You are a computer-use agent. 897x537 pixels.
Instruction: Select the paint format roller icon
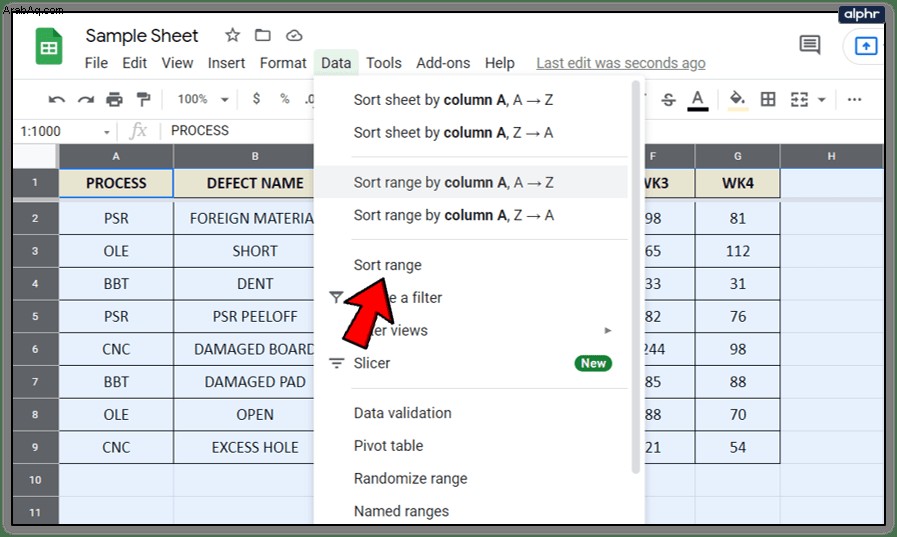tap(143, 100)
